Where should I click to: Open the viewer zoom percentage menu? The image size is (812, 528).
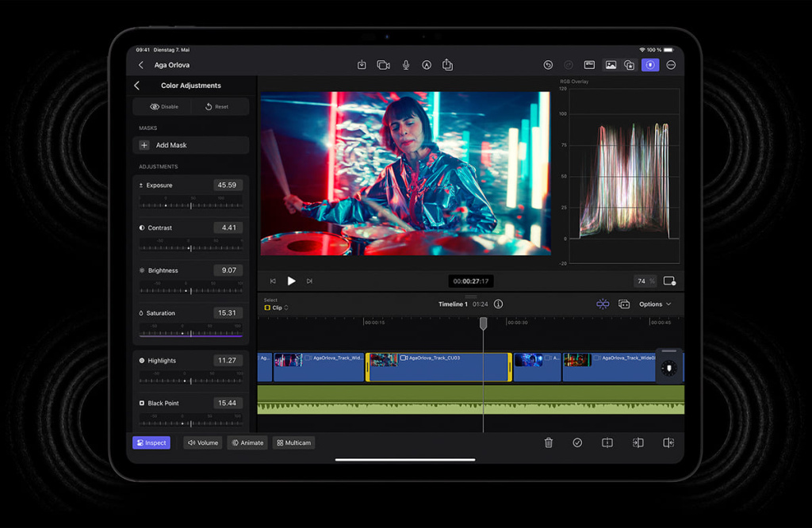tap(645, 281)
